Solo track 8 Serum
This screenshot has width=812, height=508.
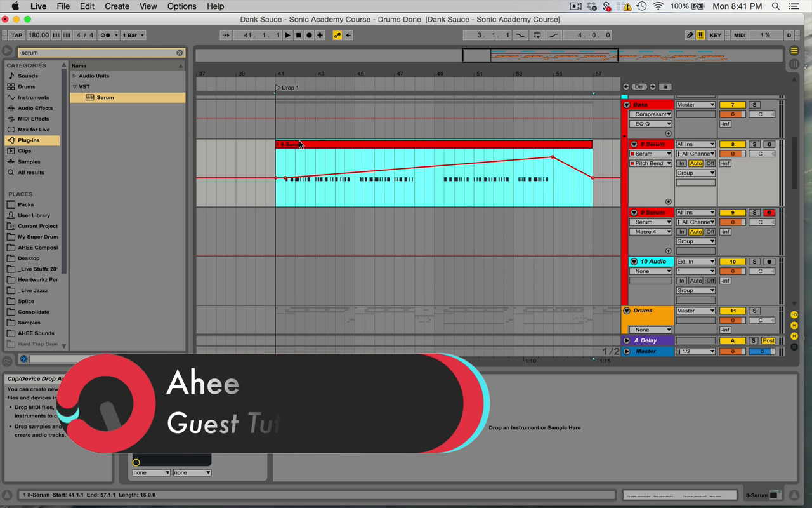tap(754, 144)
